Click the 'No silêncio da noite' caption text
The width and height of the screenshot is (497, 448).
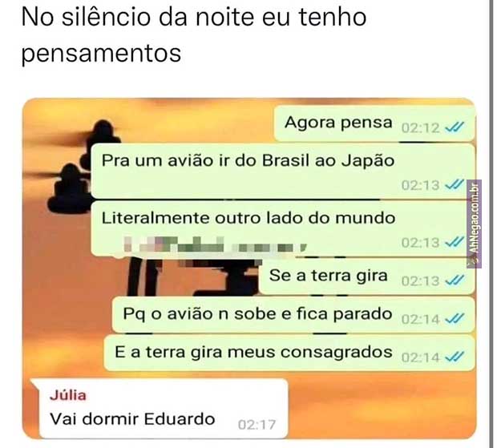(194, 34)
